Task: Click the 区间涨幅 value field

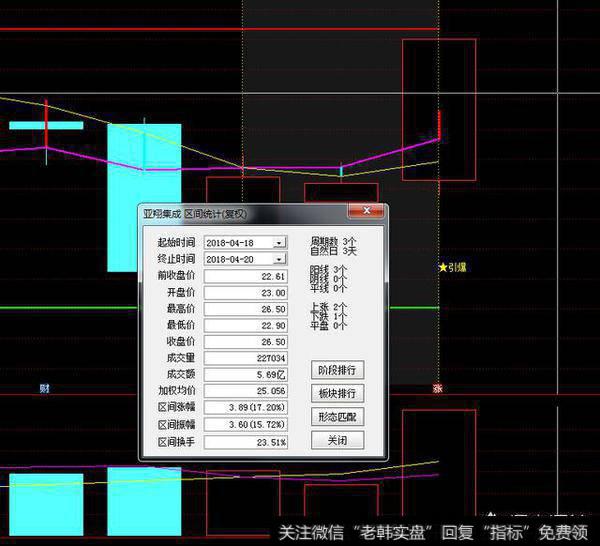Action: click(x=245, y=408)
